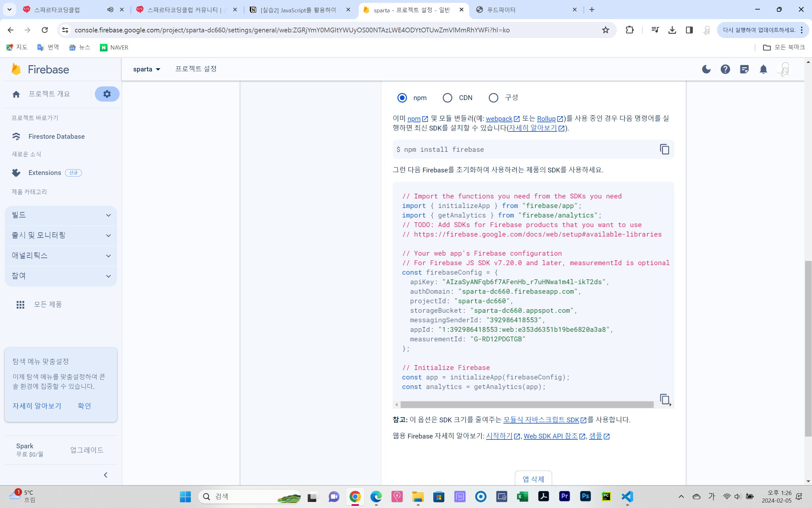
Task: Click the code block horizontal scrollbar
Action: (x=527, y=404)
